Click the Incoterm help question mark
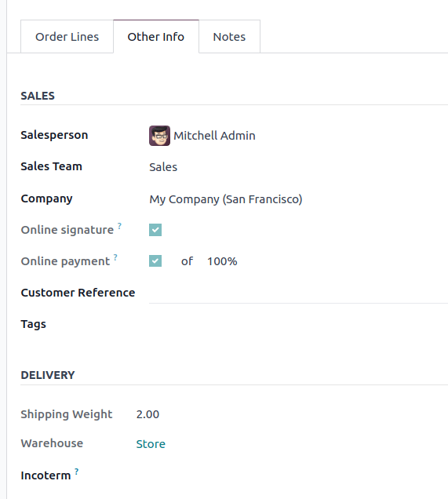Screen dimensions: 448x499 point(77,472)
